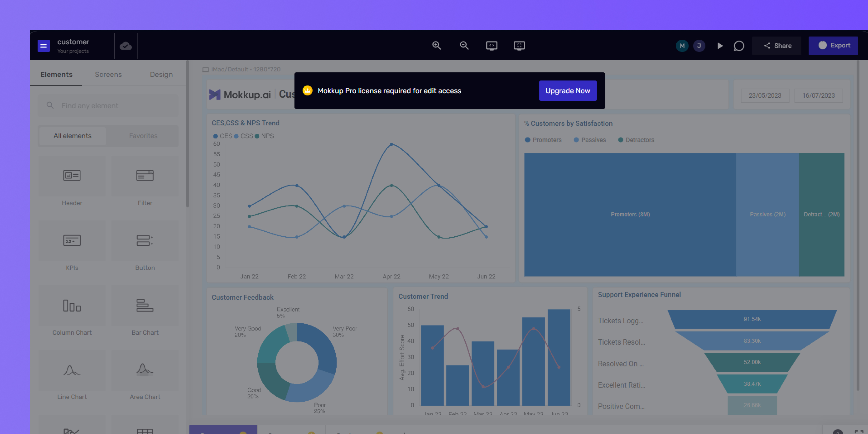Toggle the NPS legend entry
Screen dimensions: 868x434
(264, 136)
